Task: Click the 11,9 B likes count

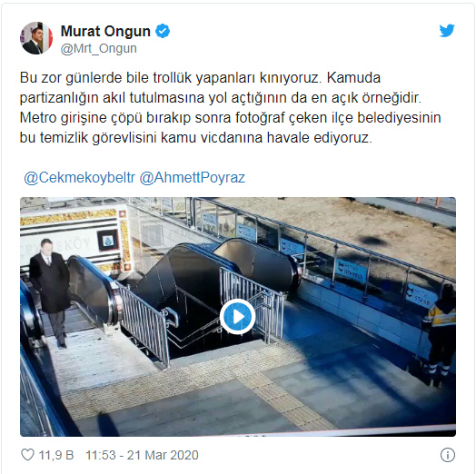Action: 56,455
